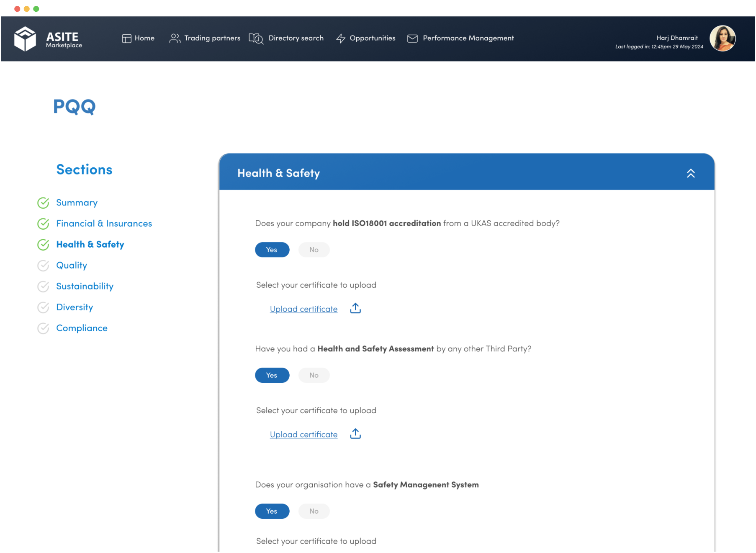Select No for ISO18001 accreditation question
This screenshot has width=756, height=553.
[314, 250]
